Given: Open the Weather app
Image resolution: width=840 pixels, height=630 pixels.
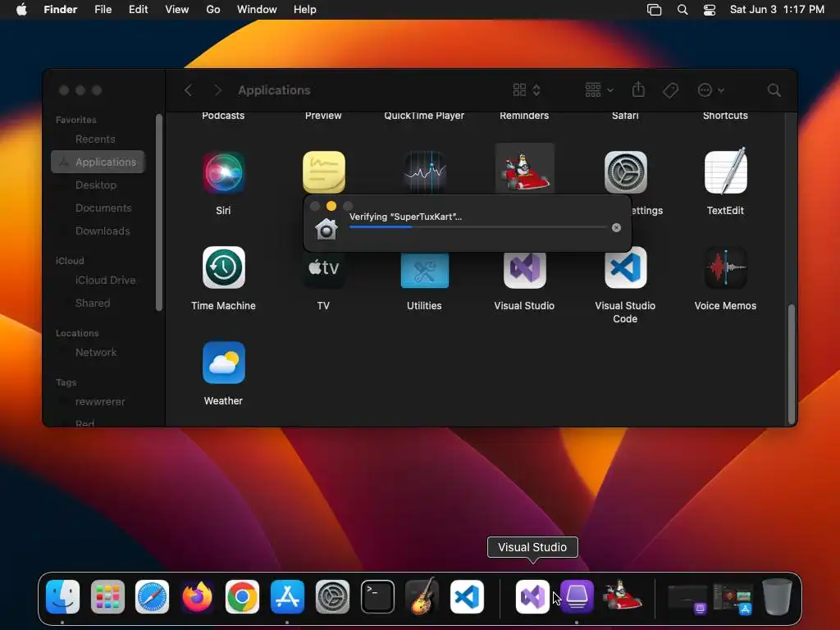Looking at the screenshot, I should (x=223, y=363).
